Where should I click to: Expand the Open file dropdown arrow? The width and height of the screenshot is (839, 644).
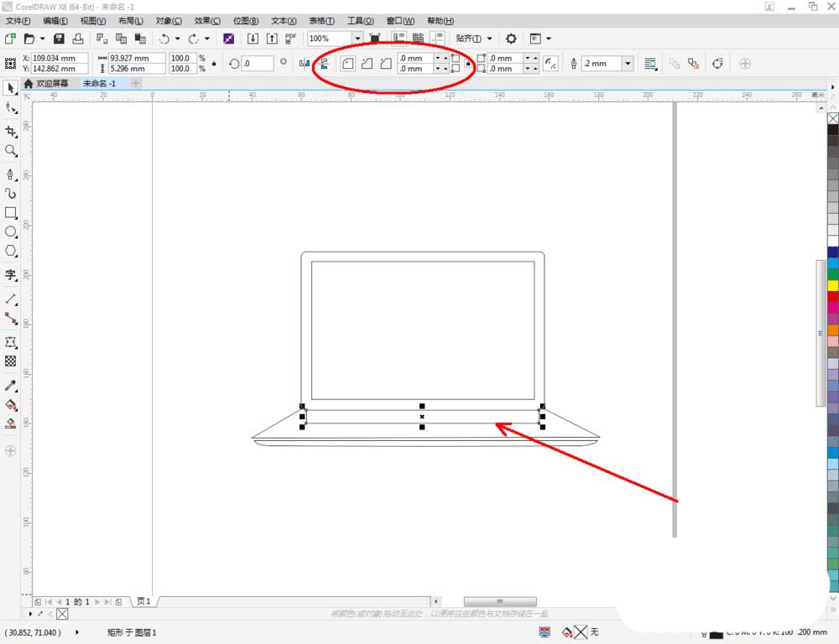pos(42,39)
